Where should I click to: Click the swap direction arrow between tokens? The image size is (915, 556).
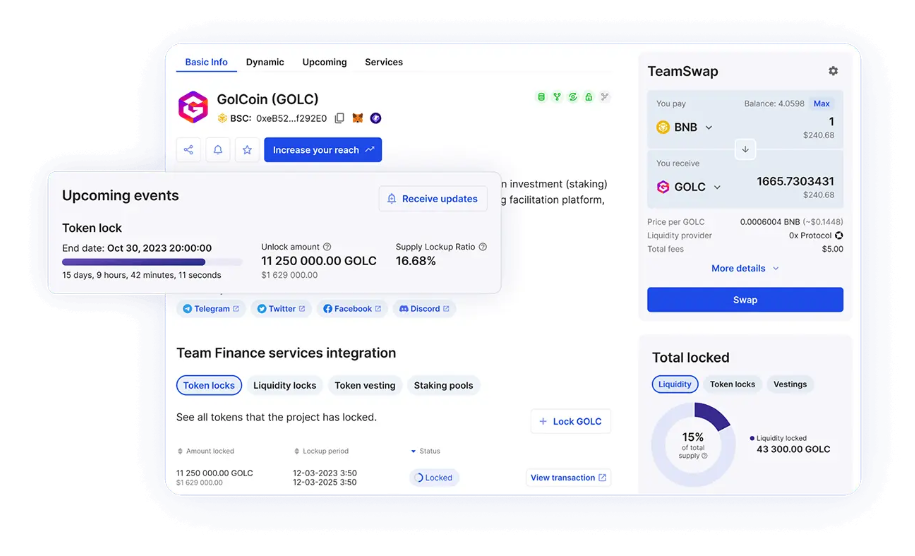pos(745,149)
